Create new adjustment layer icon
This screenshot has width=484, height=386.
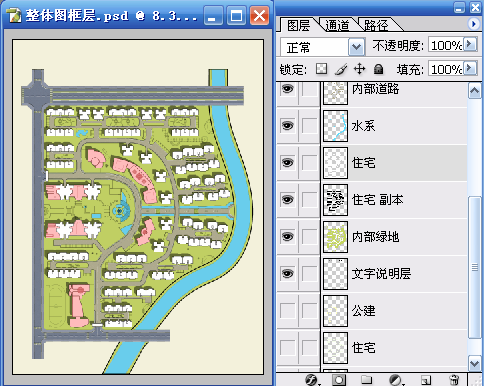point(396,380)
